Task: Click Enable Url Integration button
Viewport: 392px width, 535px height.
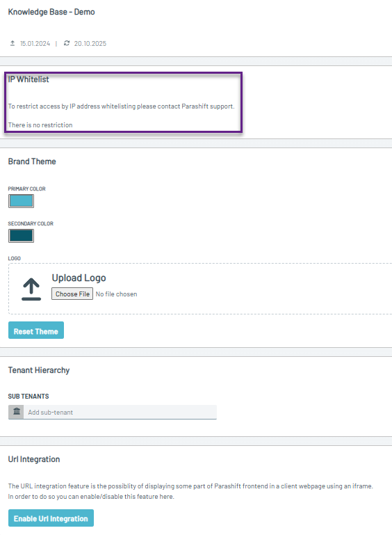Action: click(x=51, y=518)
